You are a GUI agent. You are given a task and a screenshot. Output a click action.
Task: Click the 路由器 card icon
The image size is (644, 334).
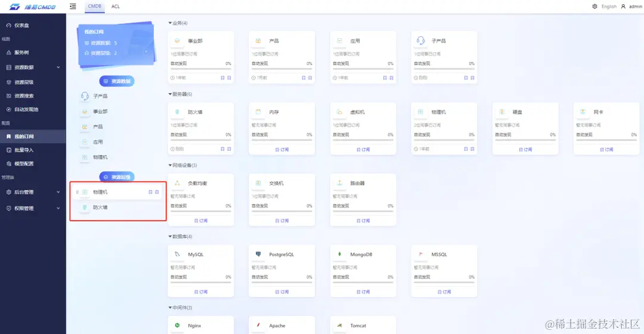point(340,183)
